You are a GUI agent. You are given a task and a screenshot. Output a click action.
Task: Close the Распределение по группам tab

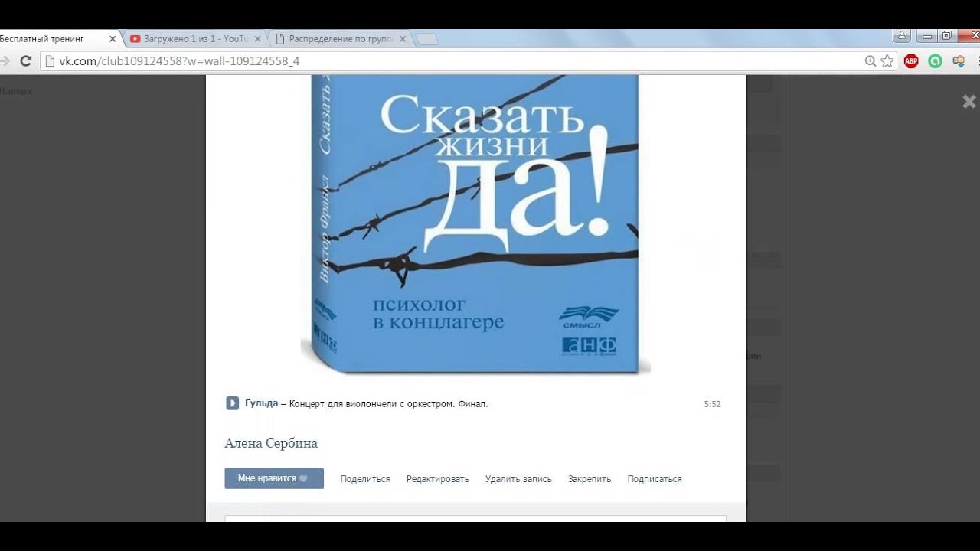click(x=403, y=39)
